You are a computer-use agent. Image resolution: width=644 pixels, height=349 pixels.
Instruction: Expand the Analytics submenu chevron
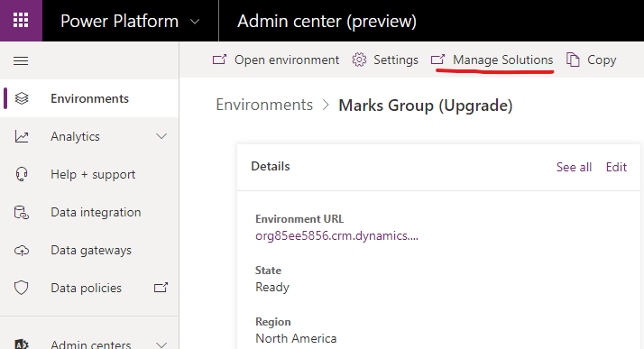tap(161, 136)
